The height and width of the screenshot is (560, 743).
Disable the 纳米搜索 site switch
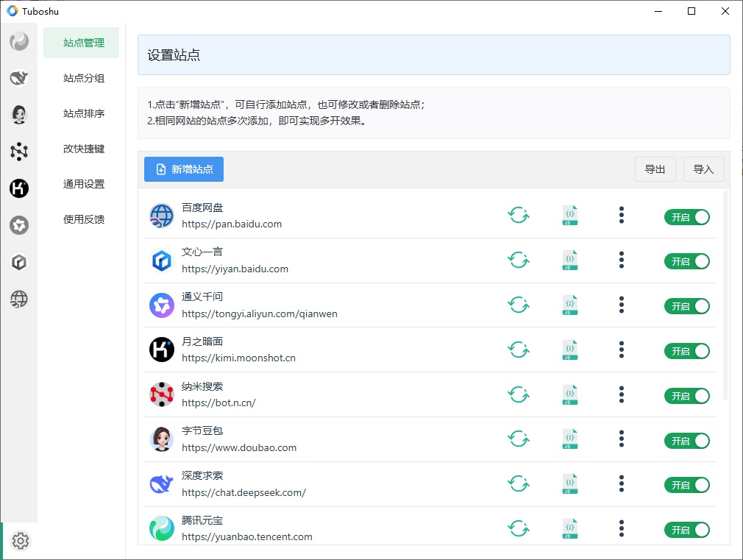(x=687, y=396)
